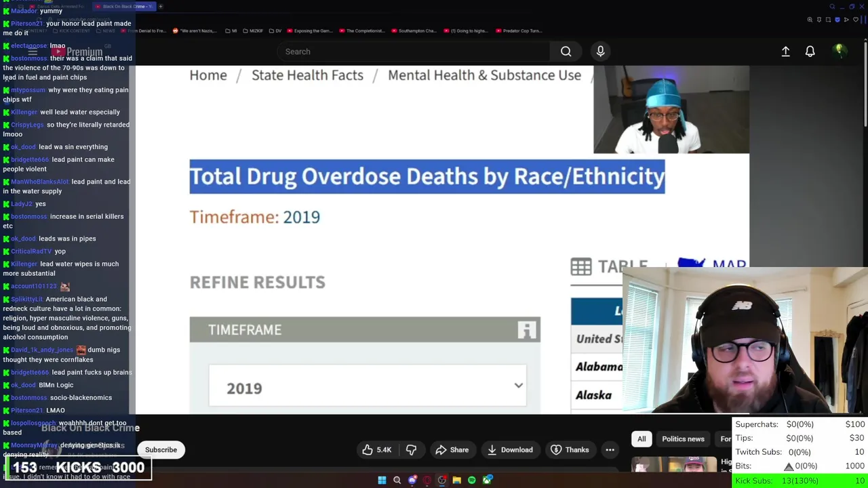Go to YouTube Premium home logo
Viewport: 868px width, 488px height.
[x=76, y=52]
